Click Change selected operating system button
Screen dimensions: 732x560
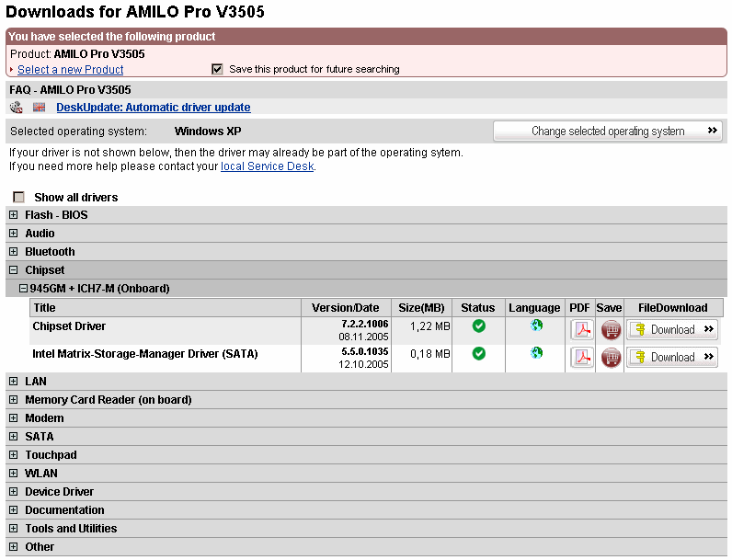pyautogui.click(x=608, y=131)
